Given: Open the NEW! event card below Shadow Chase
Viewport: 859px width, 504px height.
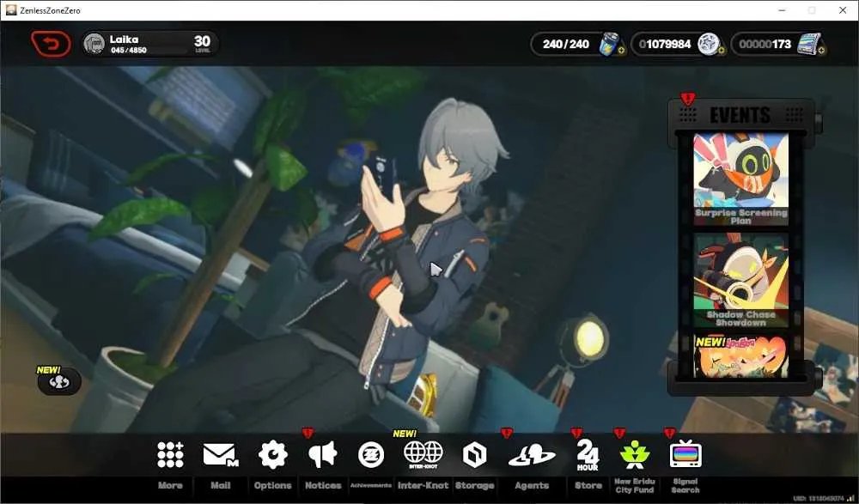Looking at the screenshot, I should pos(740,356).
